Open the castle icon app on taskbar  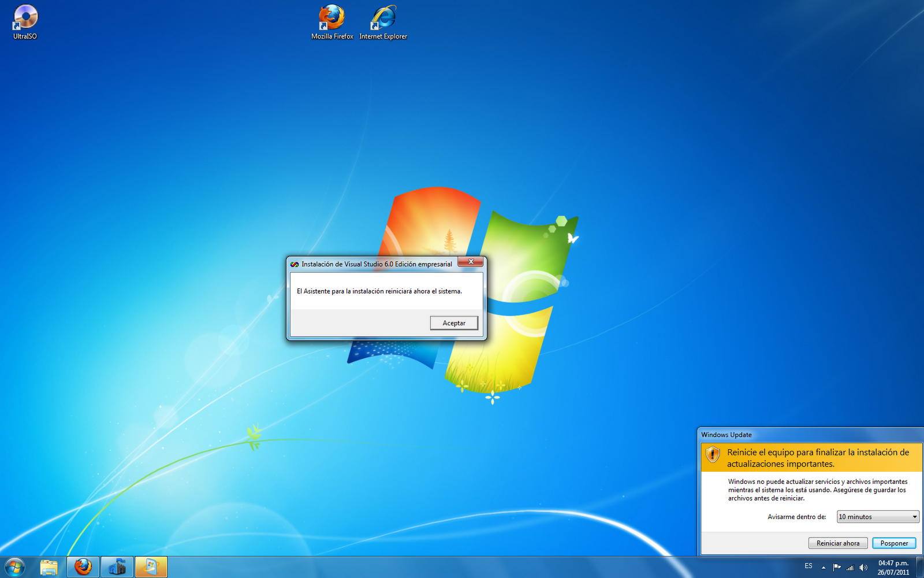117,567
